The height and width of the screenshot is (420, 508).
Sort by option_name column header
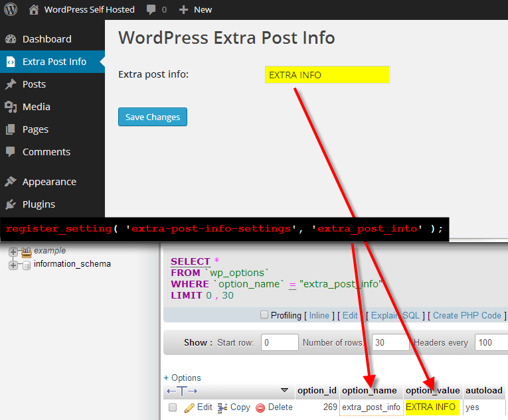coord(369,391)
